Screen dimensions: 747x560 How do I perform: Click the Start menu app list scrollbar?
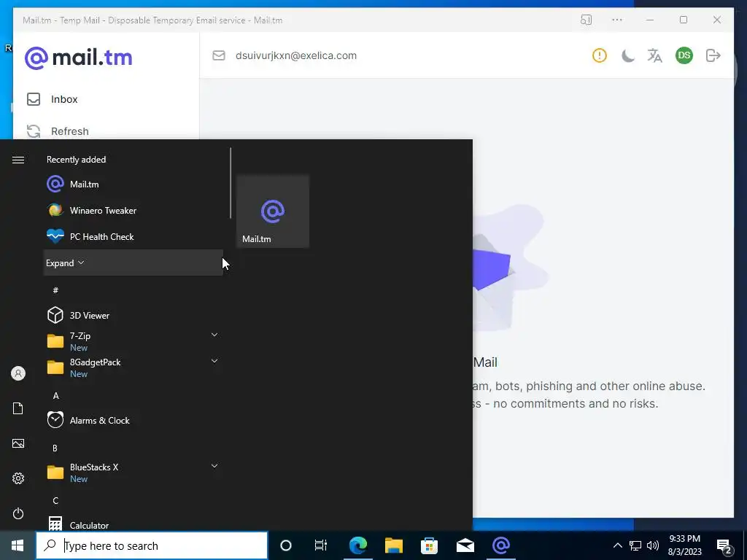(x=231, y=183)
